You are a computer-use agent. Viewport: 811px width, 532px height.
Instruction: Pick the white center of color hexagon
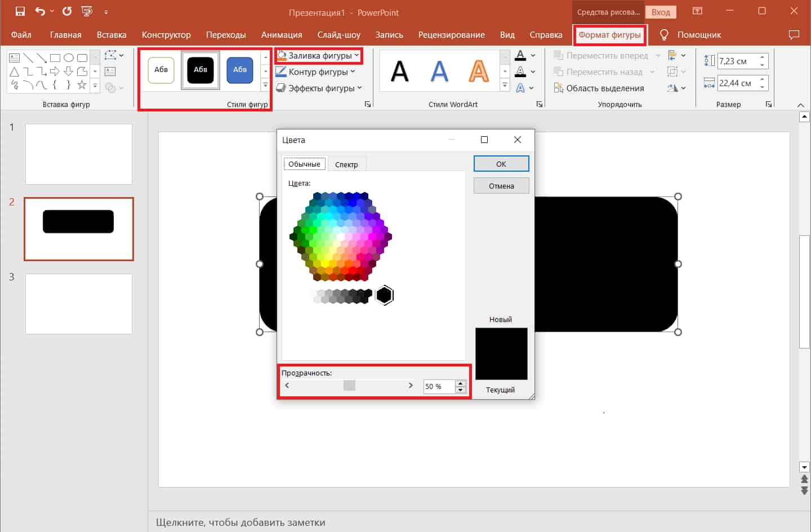coord(341,236)
